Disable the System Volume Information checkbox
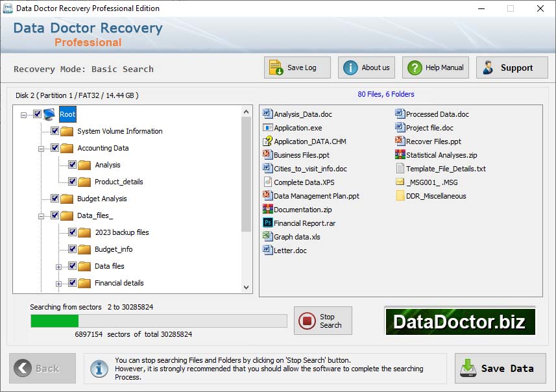Viewport: 556px width, 392px height. 55,130
